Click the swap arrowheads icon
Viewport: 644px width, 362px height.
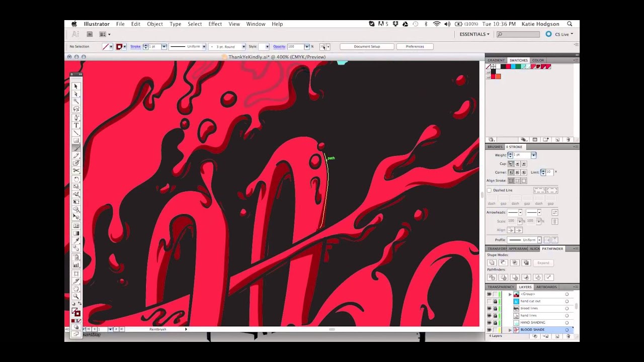click(555, 213)
